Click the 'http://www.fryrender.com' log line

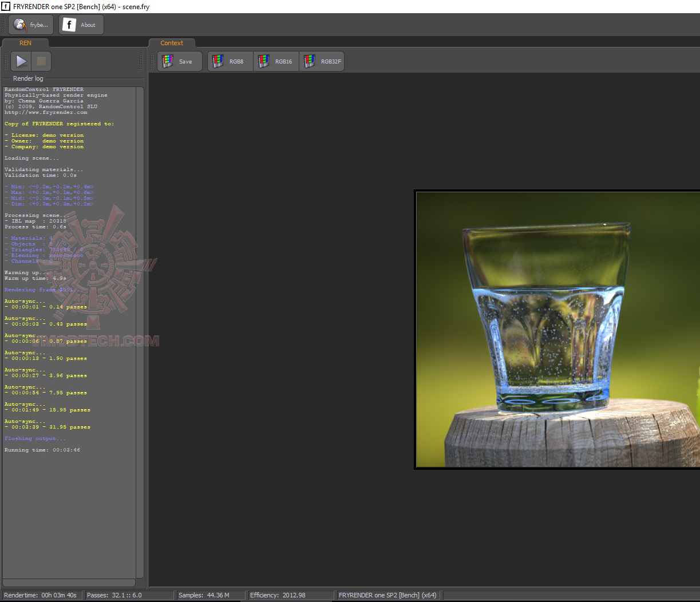tap(46, 112)
